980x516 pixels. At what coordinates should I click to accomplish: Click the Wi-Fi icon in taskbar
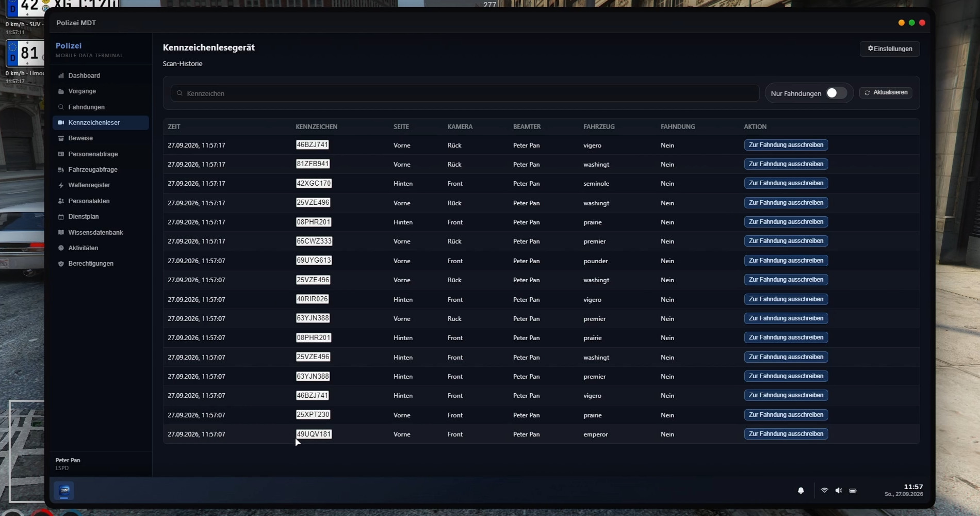click(x=824, y=490)
